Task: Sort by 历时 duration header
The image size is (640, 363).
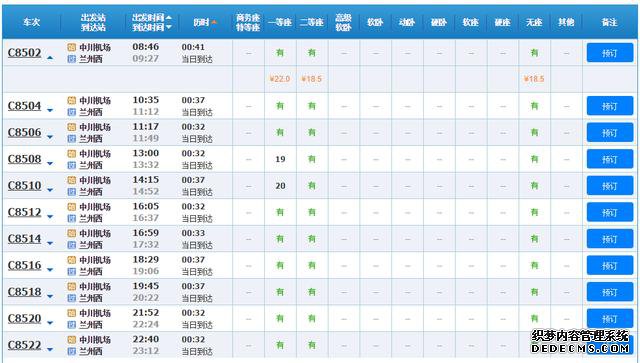Action: coord(205,22)
